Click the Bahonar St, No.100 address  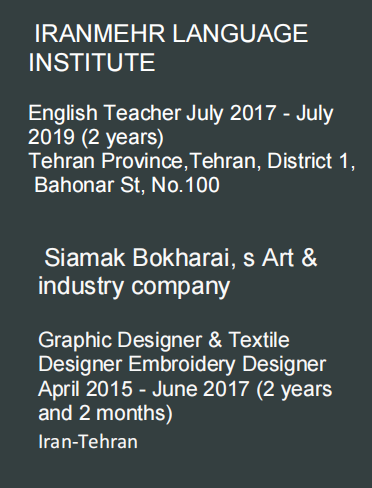(127, 185)
